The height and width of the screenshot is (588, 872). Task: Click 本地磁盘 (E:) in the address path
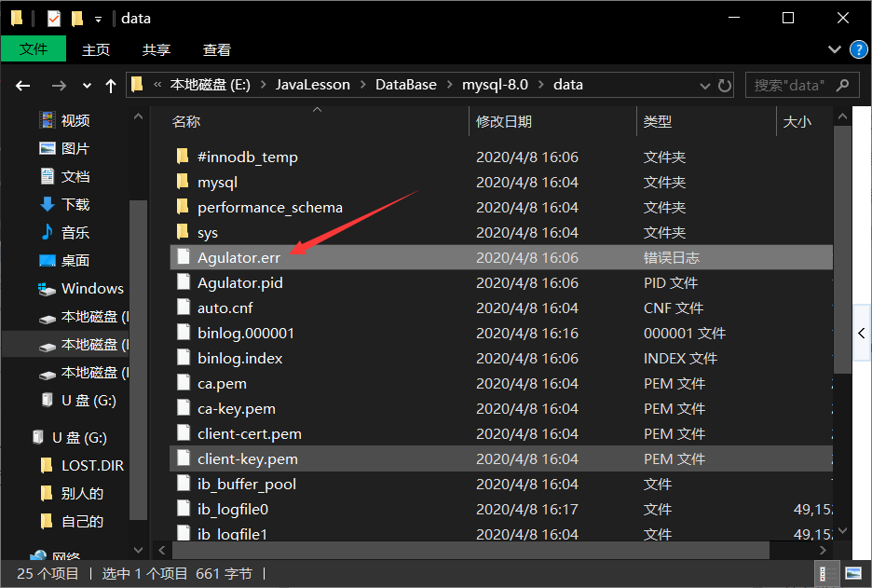pos(210,85)
